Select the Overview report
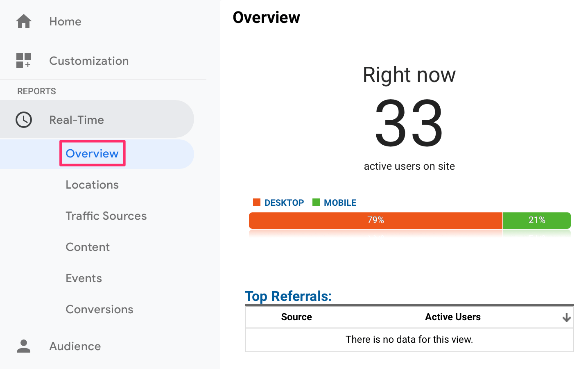This screenshot has height=369, width=588. point(92,153)
